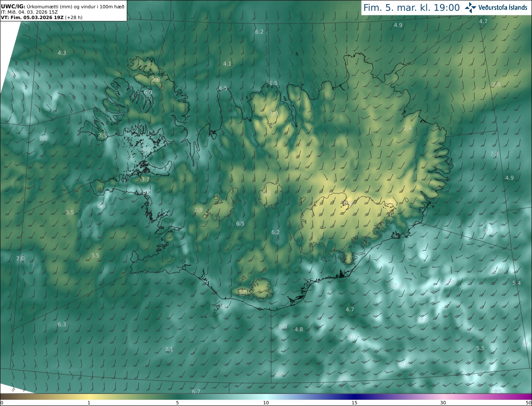Image resolution: width=532 pixels, height=406 pixels.
Task: Click the '6.7' value near the bottom edge
Action: [x=196, y=391]
